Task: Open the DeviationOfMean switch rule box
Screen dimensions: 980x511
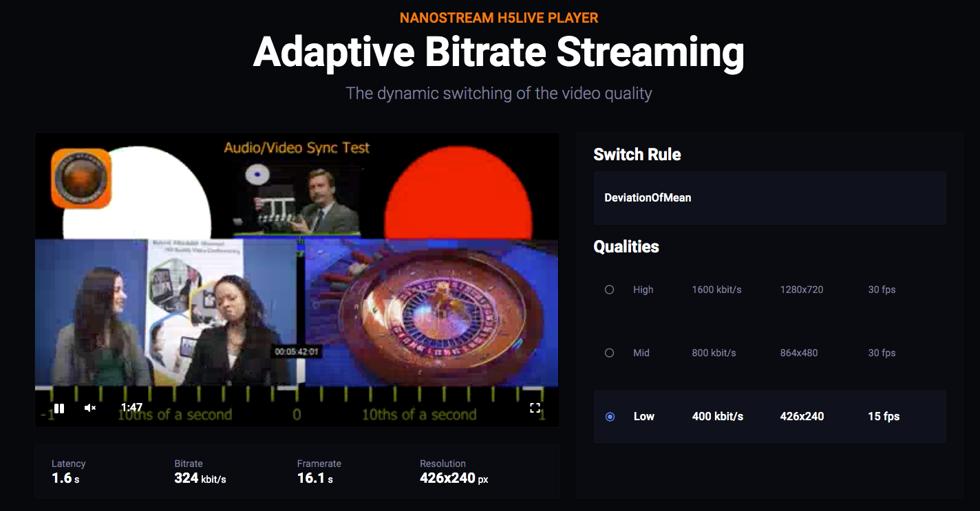Action: tap(769, 198)
